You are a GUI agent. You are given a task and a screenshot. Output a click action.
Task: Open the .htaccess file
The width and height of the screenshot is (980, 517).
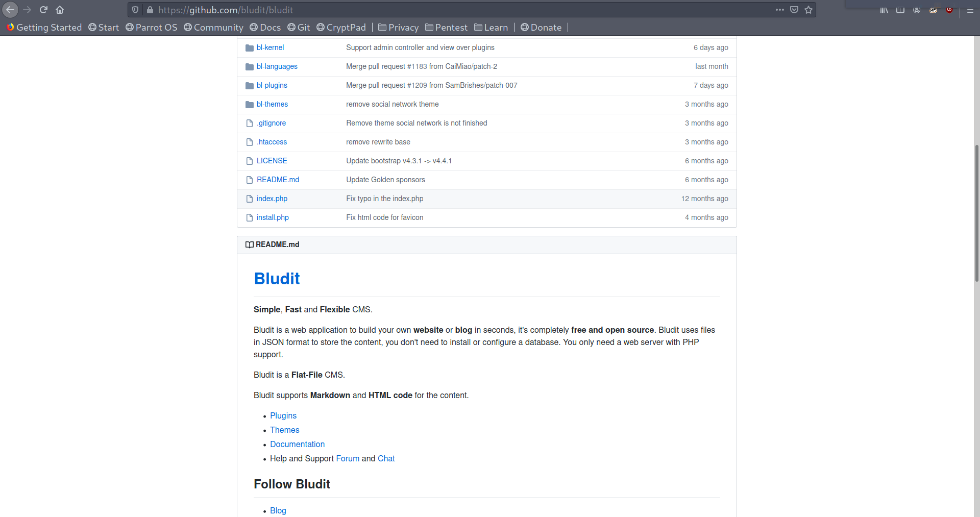point(272,142)
